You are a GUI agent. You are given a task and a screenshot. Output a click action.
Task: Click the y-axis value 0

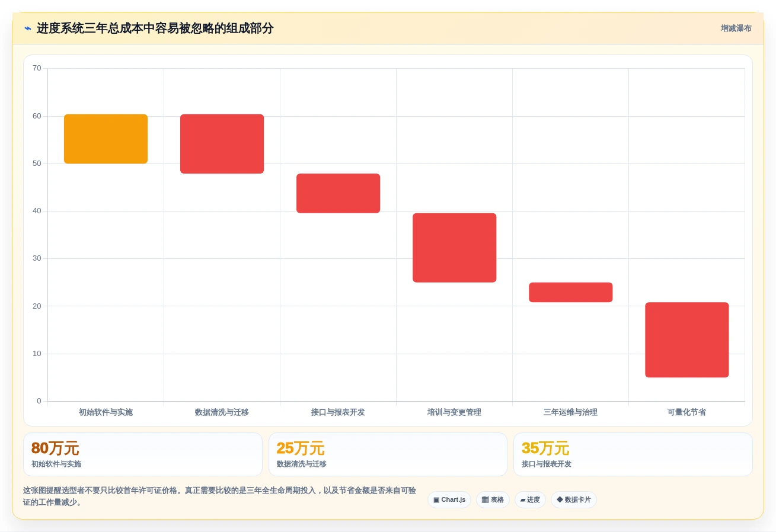point(39,401)
